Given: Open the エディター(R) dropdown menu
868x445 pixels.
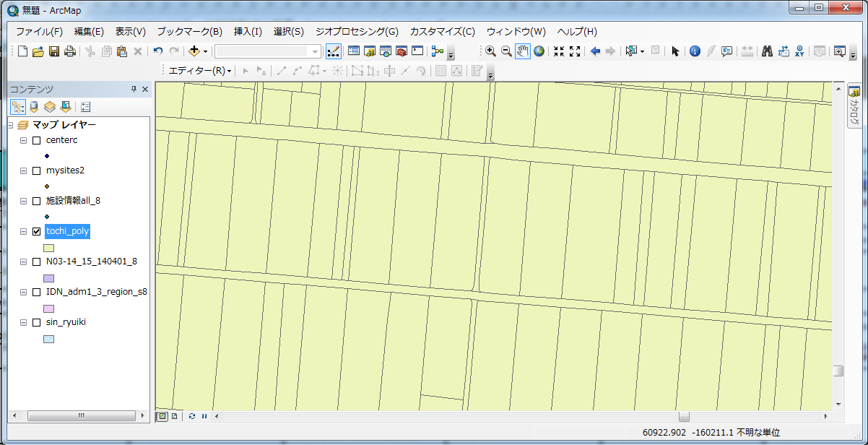Looking at the screenshot, I should [x=200, y=71].
